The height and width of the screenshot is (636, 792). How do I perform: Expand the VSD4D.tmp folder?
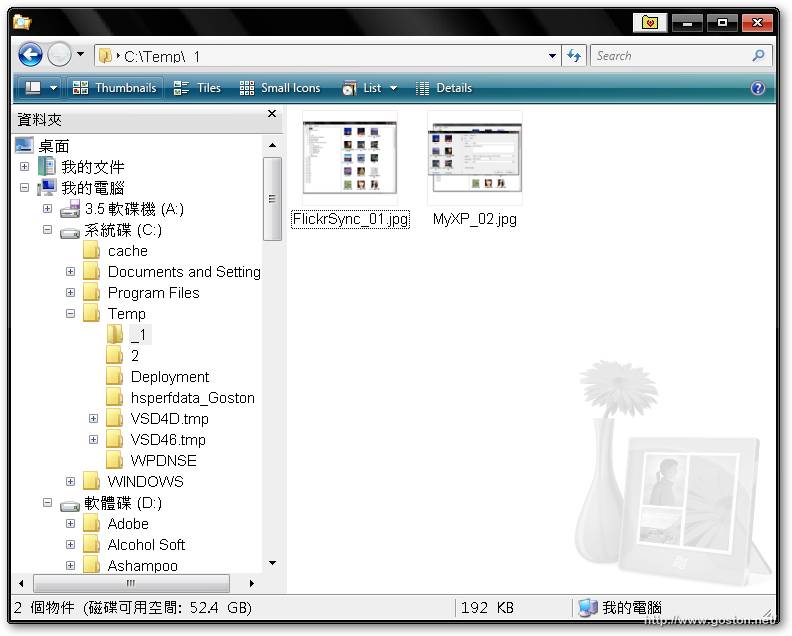93,418
